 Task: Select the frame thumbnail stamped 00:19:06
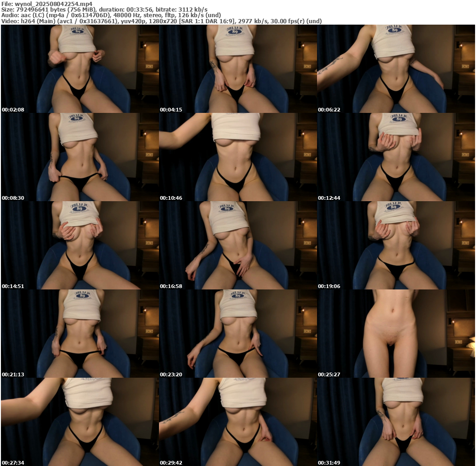click(x=396, y=245)
